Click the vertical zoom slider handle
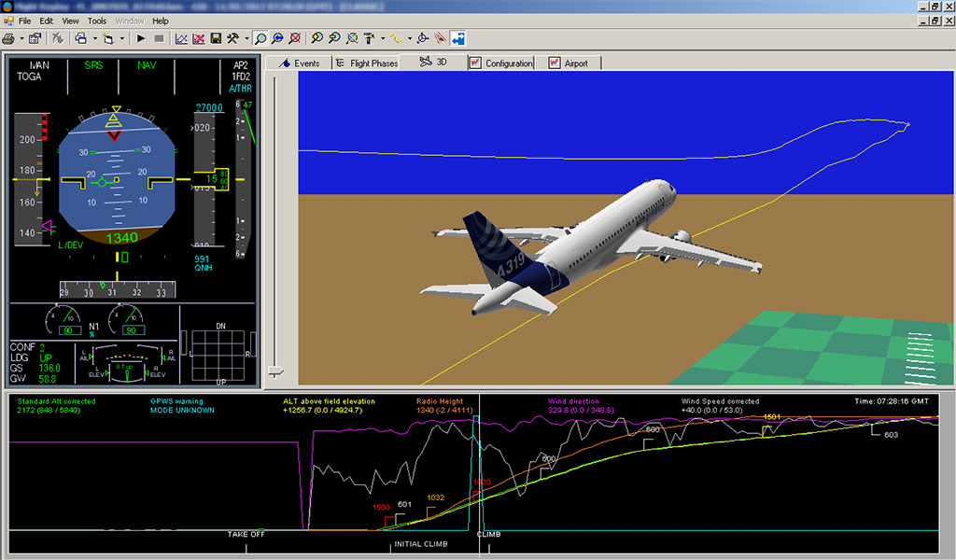 click(276, 371)
